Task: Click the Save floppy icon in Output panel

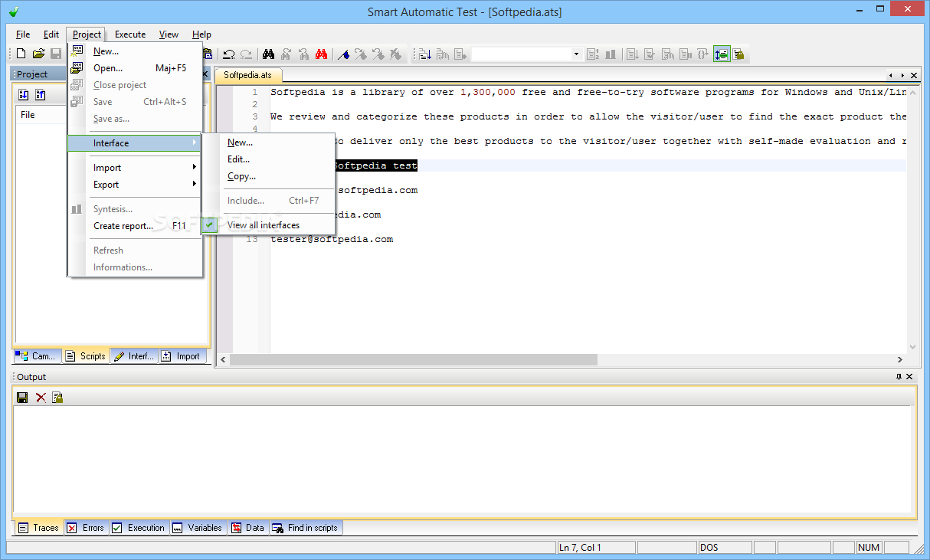Action: pyautogui.click(x=22, y=397)
